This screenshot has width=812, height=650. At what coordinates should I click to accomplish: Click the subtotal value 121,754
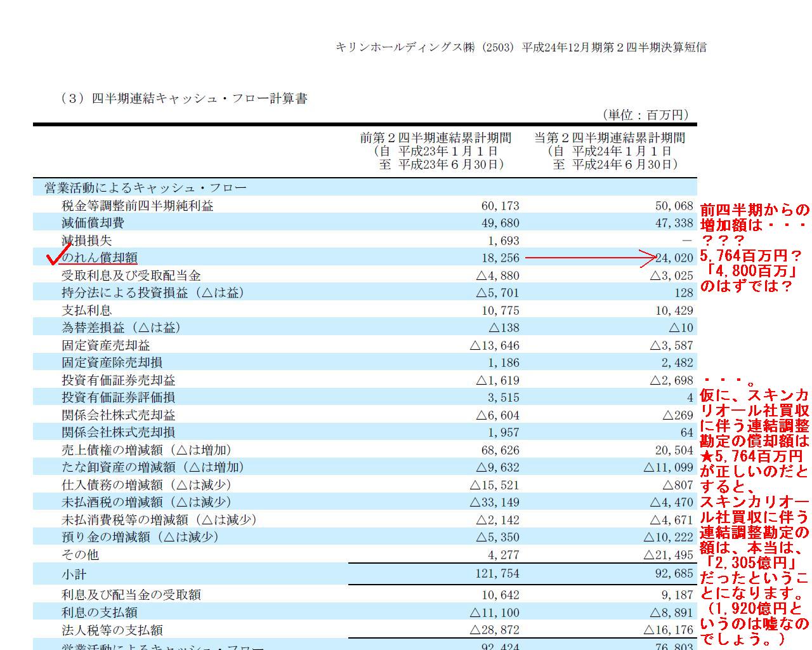(497, 574)
